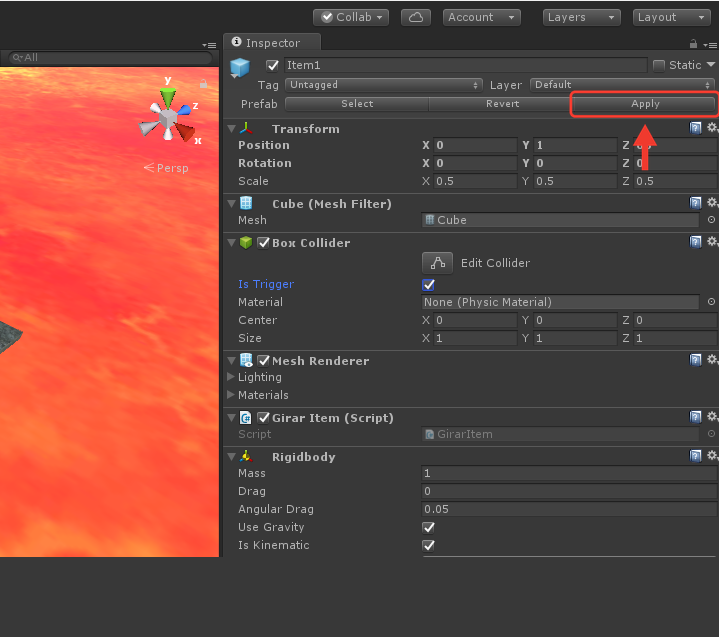Open Girar Item gear settings menu
Screen dimensions: 719x637
[x=712, y=416]
